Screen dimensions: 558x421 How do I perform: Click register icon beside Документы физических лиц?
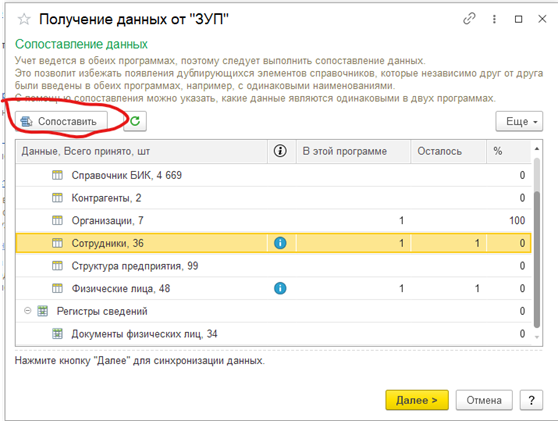[x=57, y=334]
